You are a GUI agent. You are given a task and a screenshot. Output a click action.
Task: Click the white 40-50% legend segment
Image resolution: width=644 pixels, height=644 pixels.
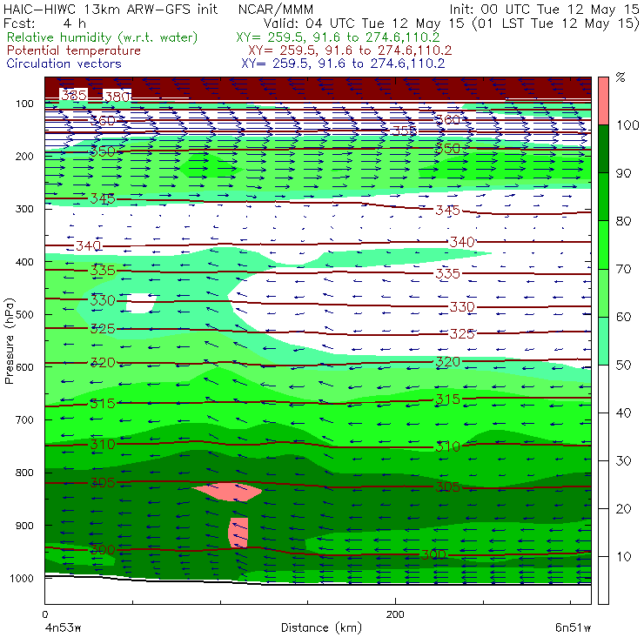[603, 389]
